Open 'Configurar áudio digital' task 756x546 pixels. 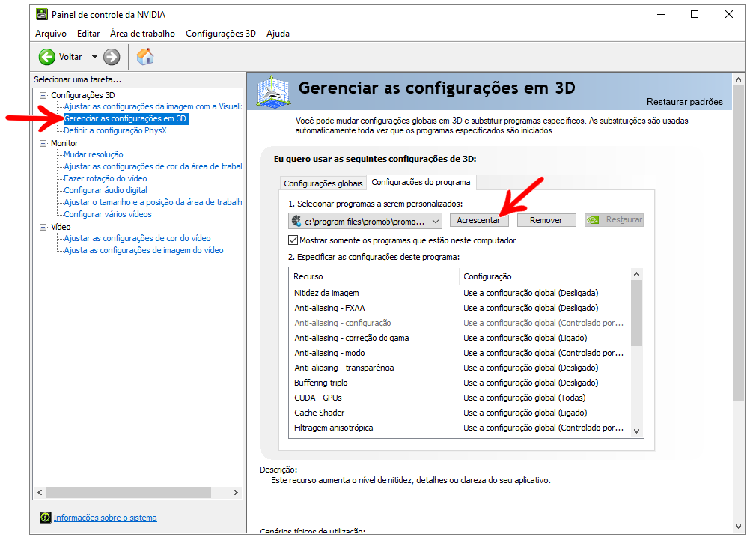[x=106, y=190]
